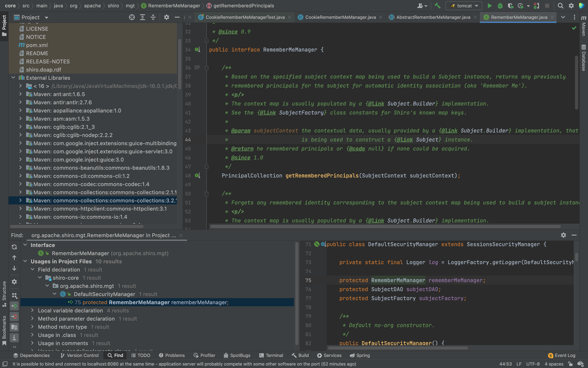Image resolution: width=588 pixels, height=368 pixels.
Task: Open the Version Control tab
Action: [79, 355]
